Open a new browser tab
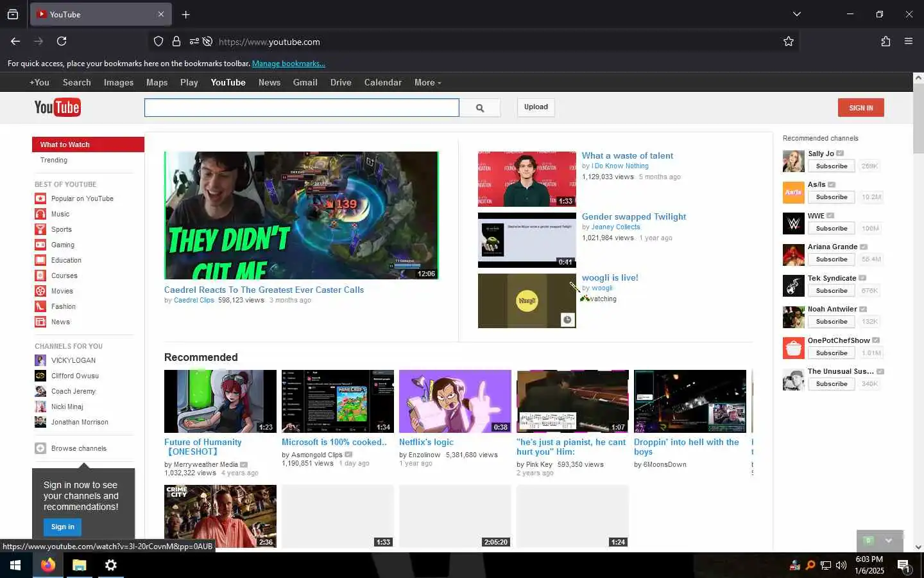 tap(185, 14)
